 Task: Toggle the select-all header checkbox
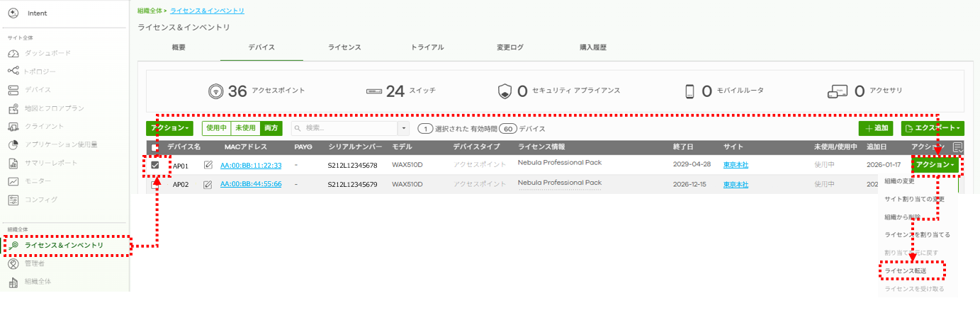tap(155, 147)
